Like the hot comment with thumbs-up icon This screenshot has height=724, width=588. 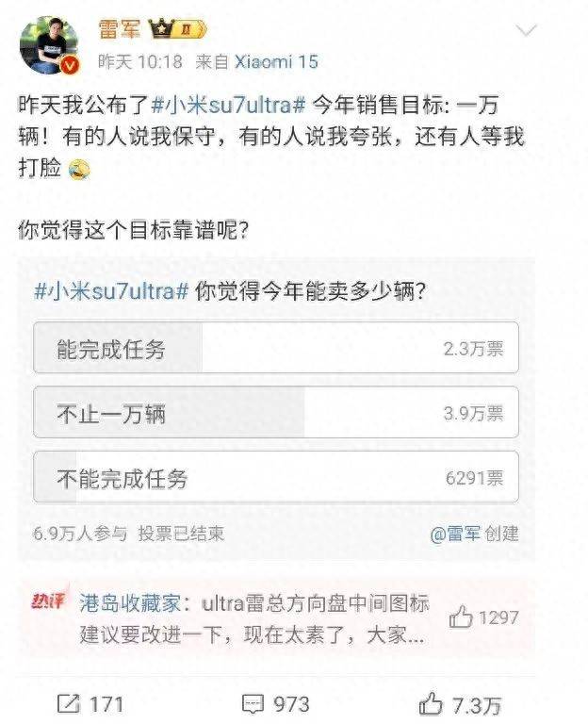(x=461, y=617)
